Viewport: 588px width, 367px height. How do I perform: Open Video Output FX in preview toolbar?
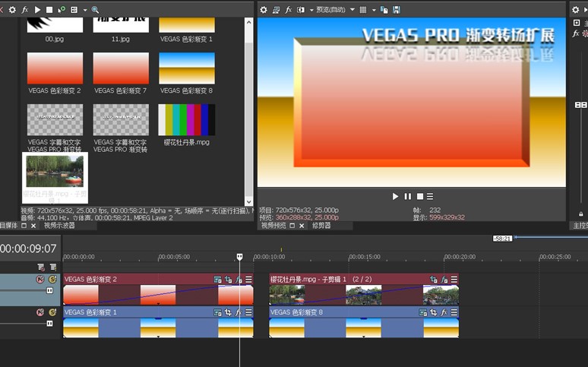(x=288, y=10)
